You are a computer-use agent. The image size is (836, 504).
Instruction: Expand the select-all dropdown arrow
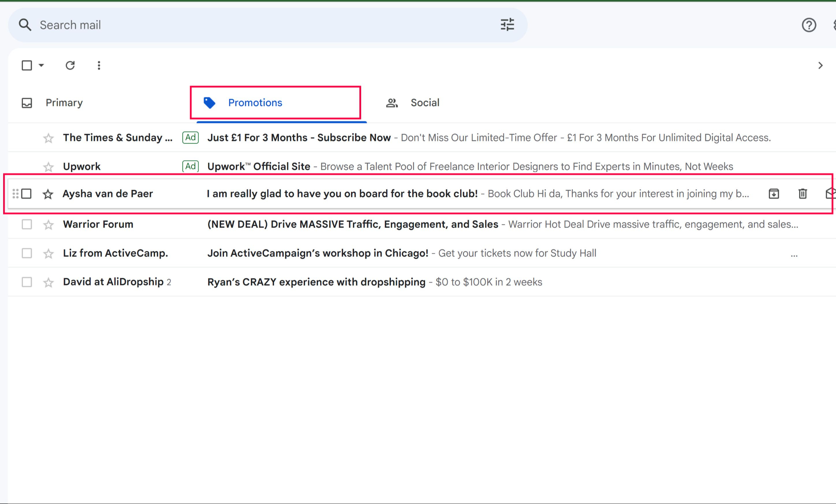41,65
